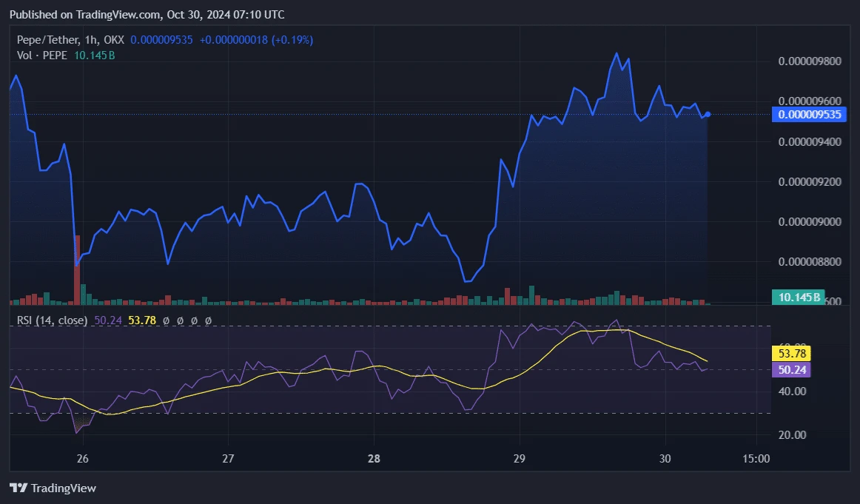Click the blue last-price dot on the chart line
Viewport: 860px width, 504px height.
708,114
